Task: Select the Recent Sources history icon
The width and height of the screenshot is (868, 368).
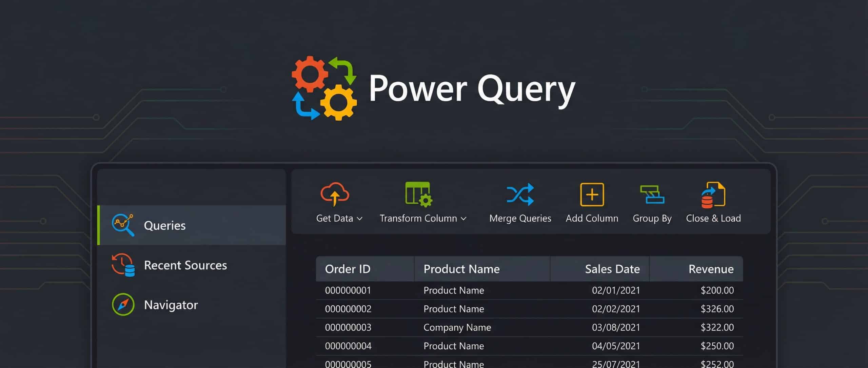Action: (x=122, y=265)
